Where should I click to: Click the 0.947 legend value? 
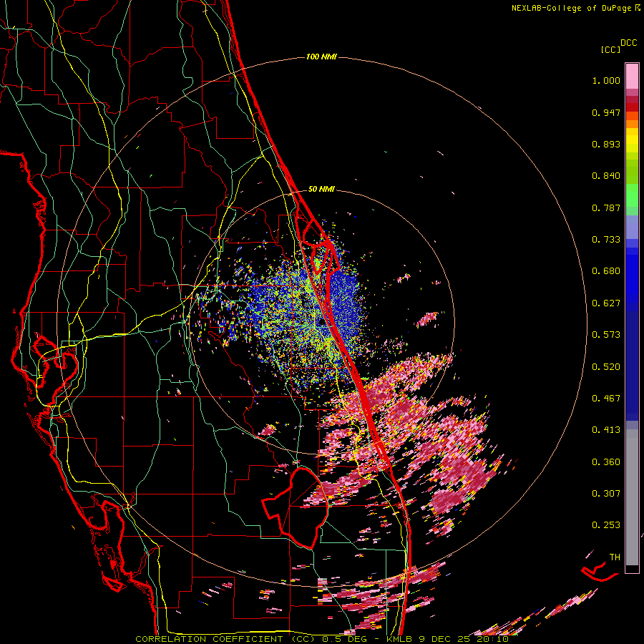(x=606, y=112)
